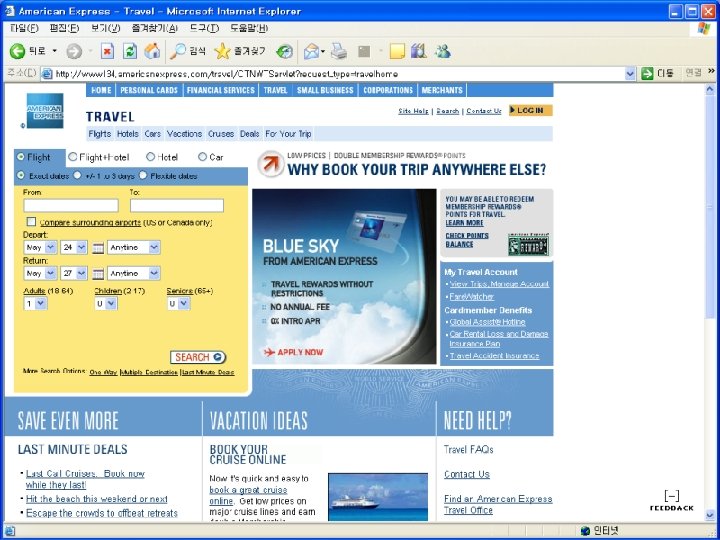This screenshot has height=540, width=720.
Task: Open the Depart month dropdown
Action: pos(40,248)
